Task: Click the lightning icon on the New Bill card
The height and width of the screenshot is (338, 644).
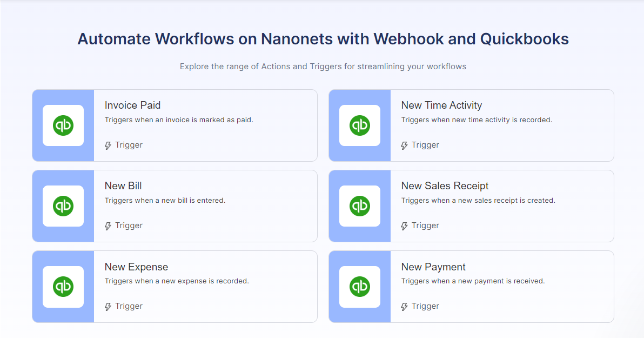Action: click(x=108, y=226)
